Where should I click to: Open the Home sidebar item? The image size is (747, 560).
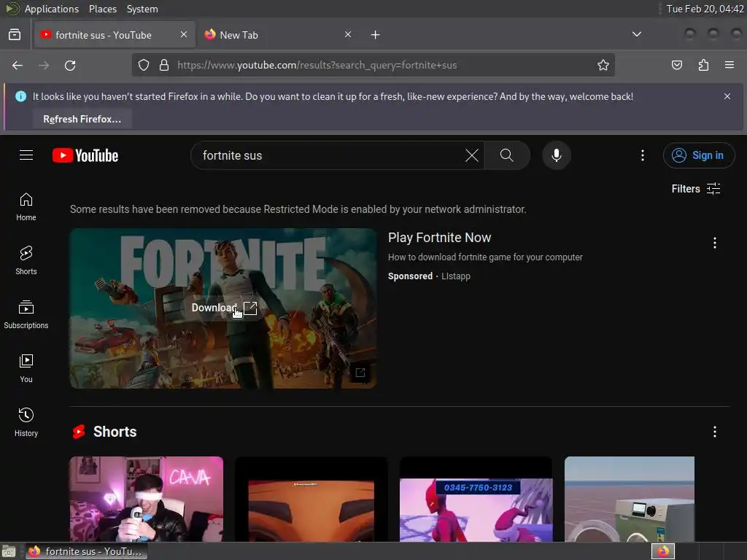coord(26,206)
